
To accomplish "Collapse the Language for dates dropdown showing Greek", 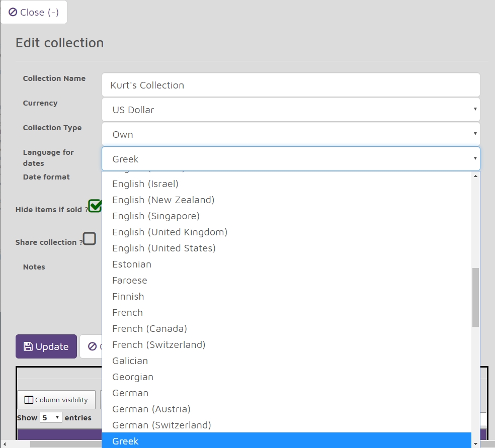I will coord(291,159).
